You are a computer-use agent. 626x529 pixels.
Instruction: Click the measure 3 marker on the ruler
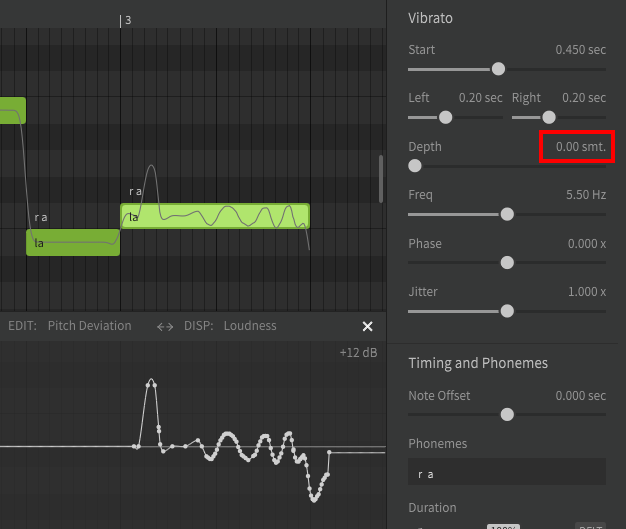click(125, 20)
